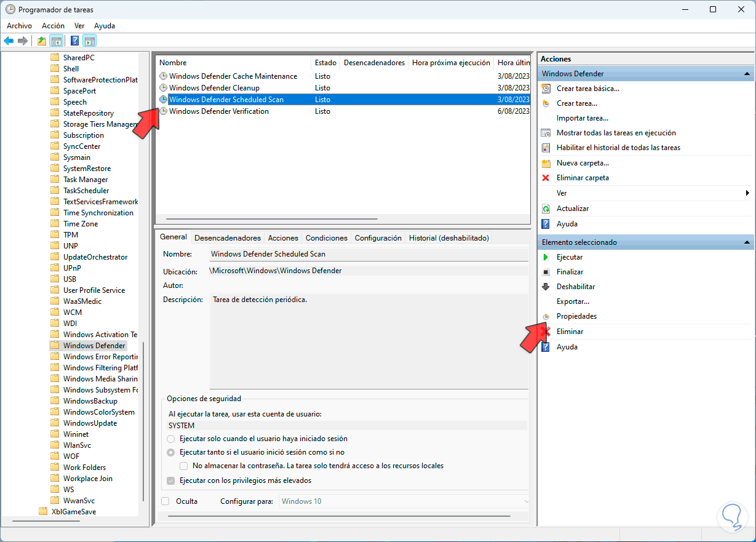Image resolution: width=756 pixels, height=542 pixels.
Task: Open the Archivo menu
Action: (x=19, y=26)
